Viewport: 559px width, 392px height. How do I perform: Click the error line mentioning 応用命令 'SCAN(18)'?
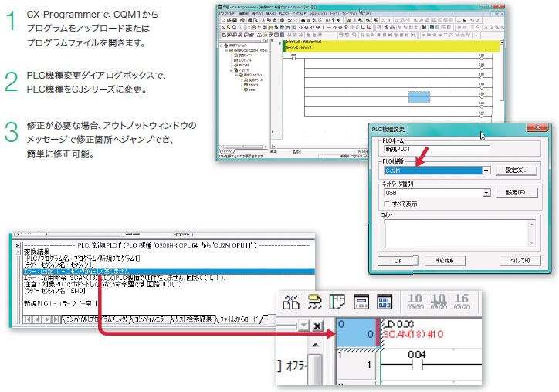pos(124,278)
